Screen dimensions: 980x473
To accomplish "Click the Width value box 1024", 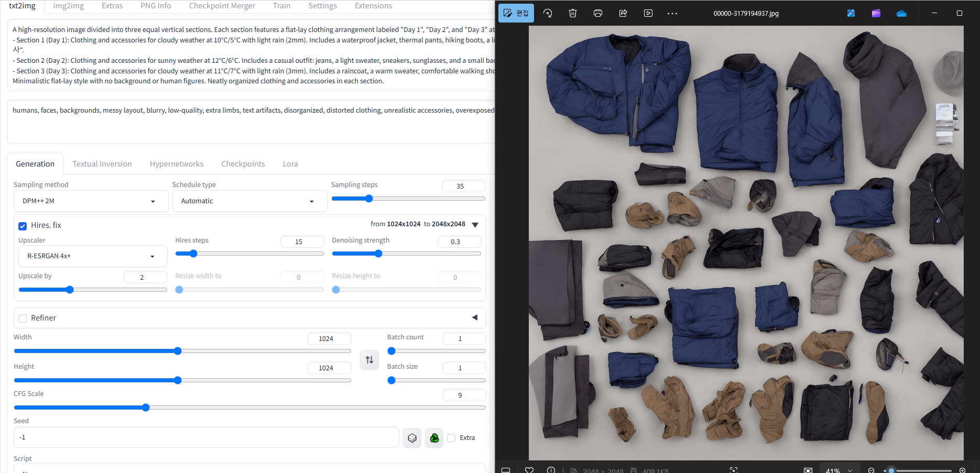I will tap(330, 338).
